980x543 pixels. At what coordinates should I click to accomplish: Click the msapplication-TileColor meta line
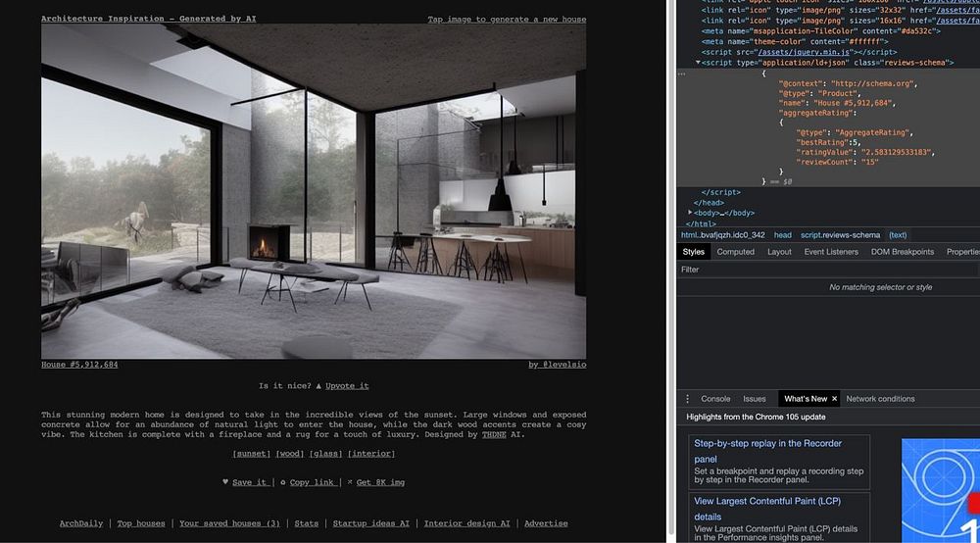coord(820,31)
